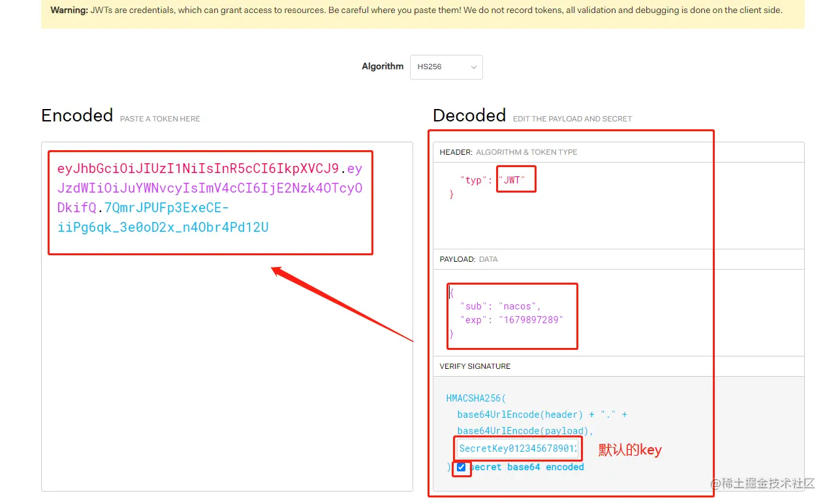
Task: Click the "base64UrlEncode(payload)," line
Action: [x=525, y=431]
